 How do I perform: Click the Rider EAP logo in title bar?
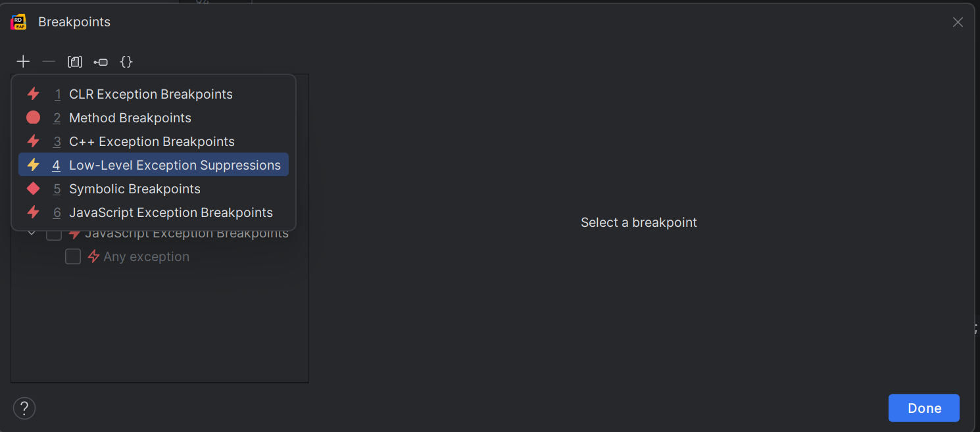(x=18, y=22)
